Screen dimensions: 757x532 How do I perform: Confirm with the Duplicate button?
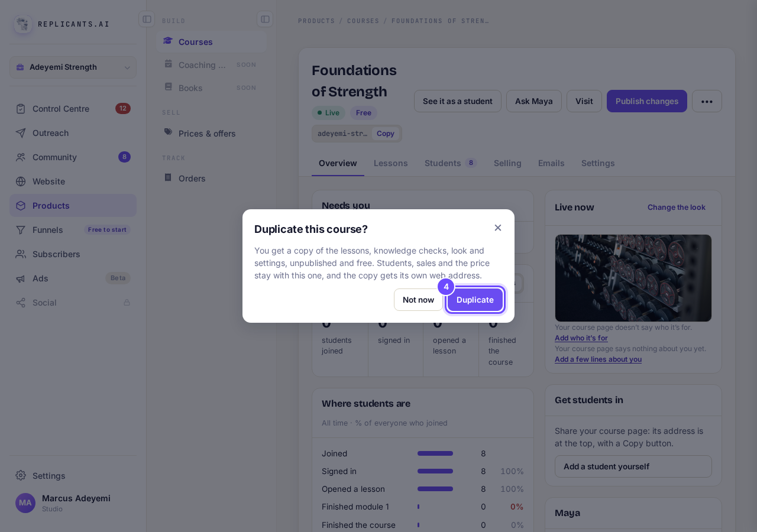[x=475, y=300]
